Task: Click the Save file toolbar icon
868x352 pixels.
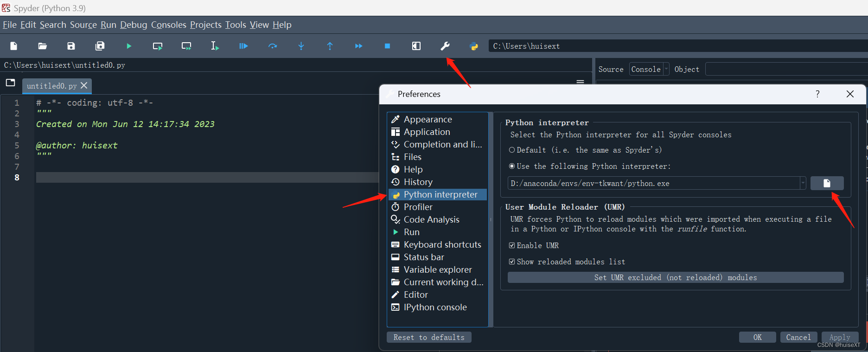Action: coord(71,46)
